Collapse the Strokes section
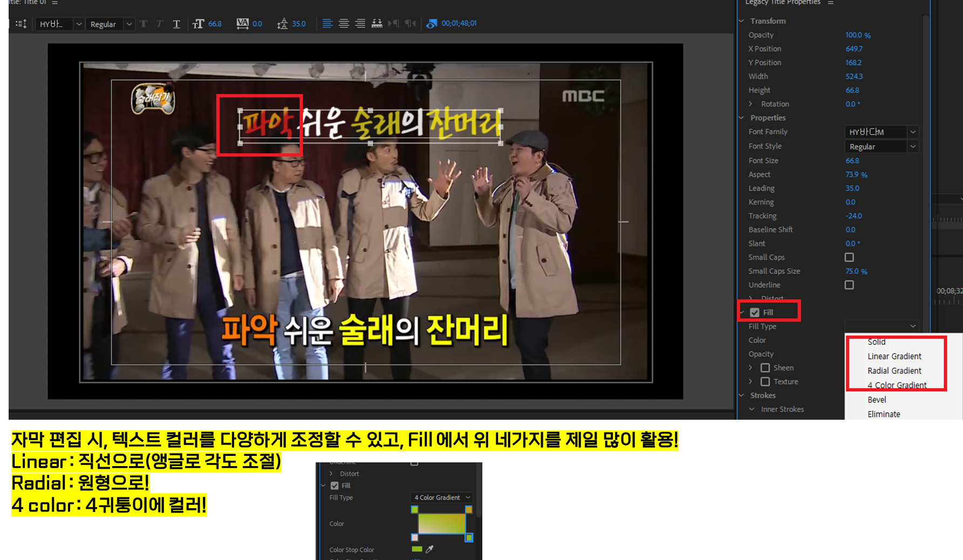The width and height of the screenshot is (963, 560). (741, 395)
